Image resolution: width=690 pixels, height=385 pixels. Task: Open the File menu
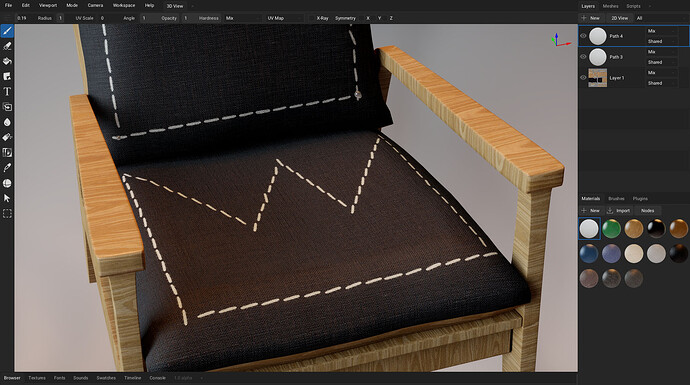click(8, 5)
